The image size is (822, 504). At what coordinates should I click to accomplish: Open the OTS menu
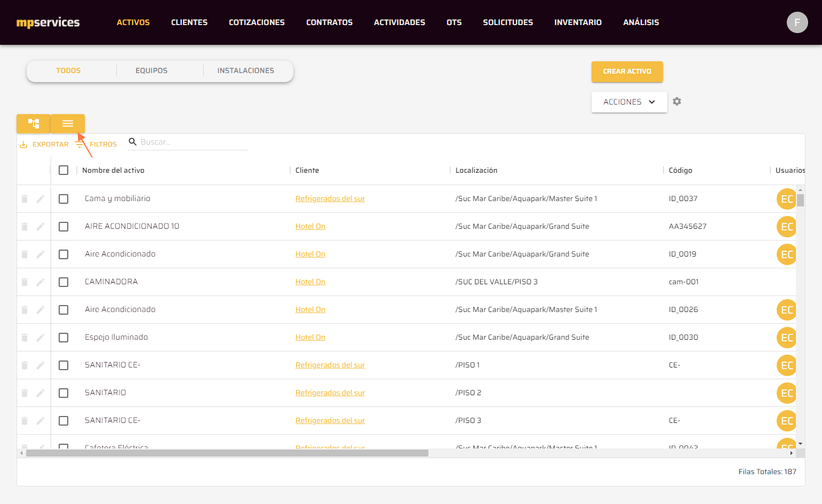[x=454, y=22]
